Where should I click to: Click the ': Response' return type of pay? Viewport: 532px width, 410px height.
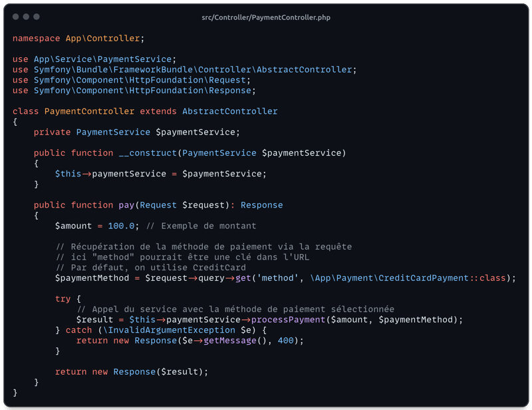coord(257,205)
